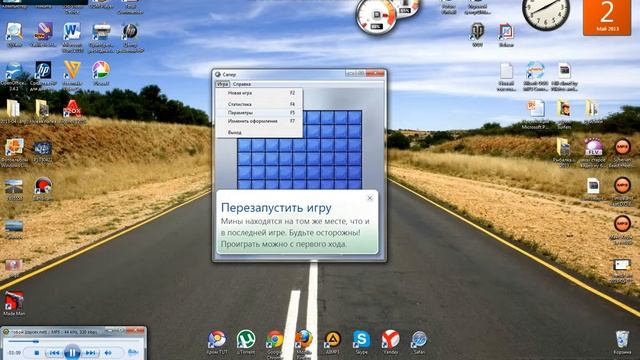This screenshot has height=360, width=640.
Task: Choose Выход to quit Minesweeper
Action: (x=260, y=133)
